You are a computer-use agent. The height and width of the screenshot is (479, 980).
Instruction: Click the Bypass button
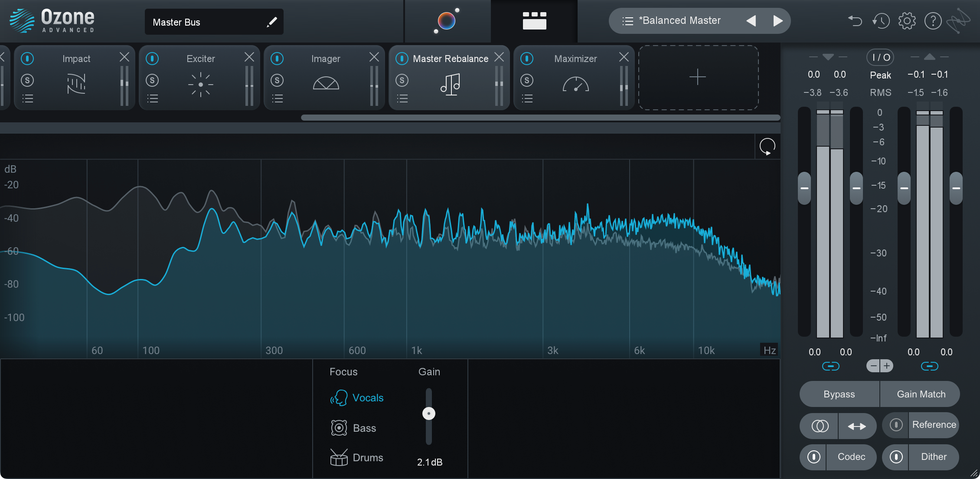839,394
